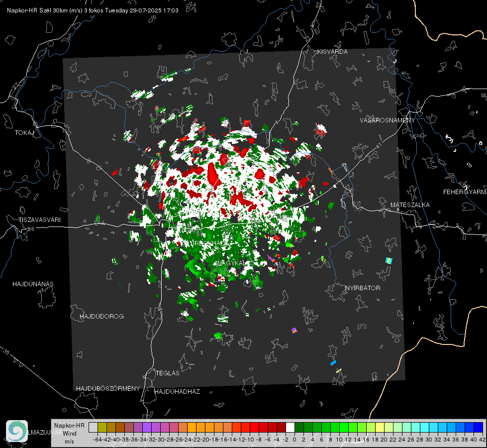Click the HAJDÚHADHÁZ town label
This screenshot has width=487, height=448.
[x=178, y=392]
